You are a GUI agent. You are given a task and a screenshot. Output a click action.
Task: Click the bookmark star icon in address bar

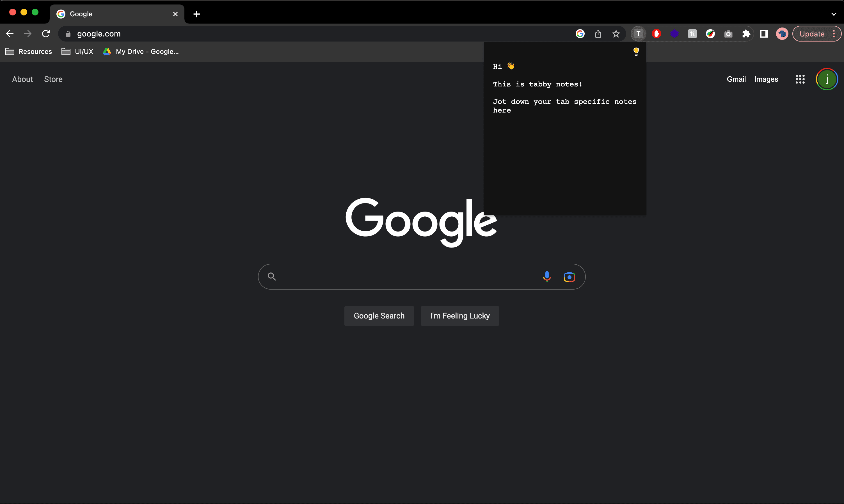tap(617, 34)
